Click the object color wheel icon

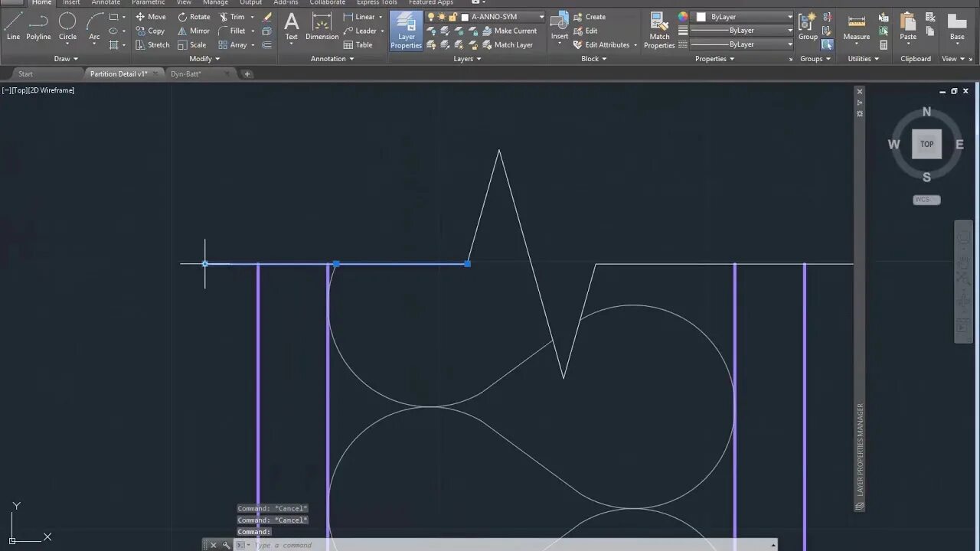pyautogui.click(x=683, y=17)
